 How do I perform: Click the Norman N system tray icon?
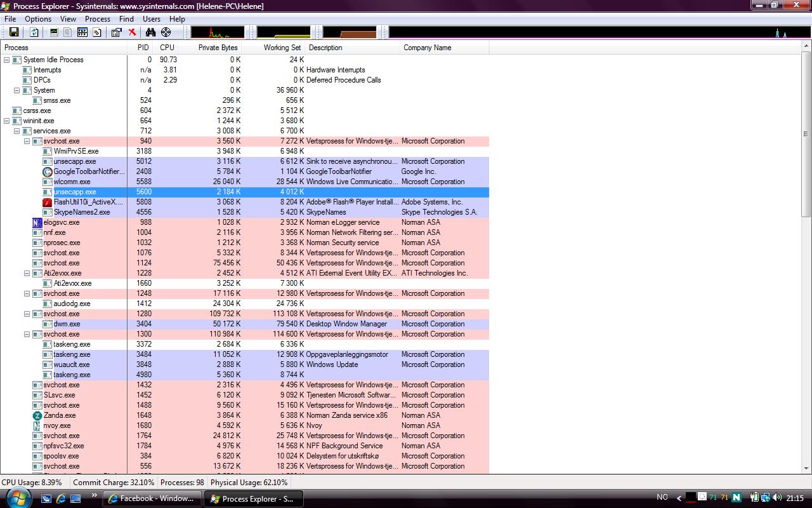pos(737,498)
